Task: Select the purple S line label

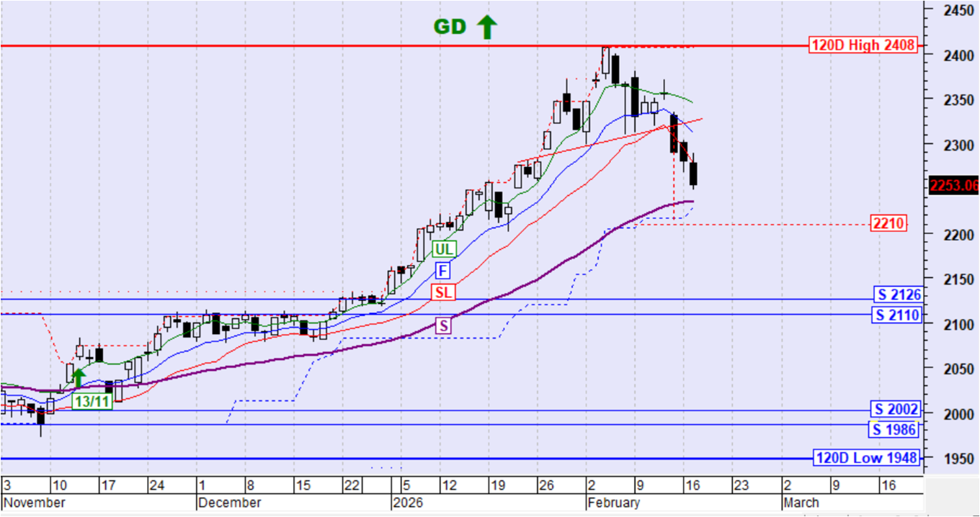Action: tap(444, 325)
